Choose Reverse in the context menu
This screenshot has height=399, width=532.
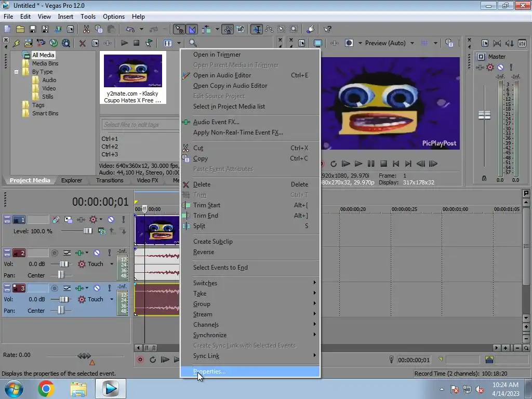point(250,252)
